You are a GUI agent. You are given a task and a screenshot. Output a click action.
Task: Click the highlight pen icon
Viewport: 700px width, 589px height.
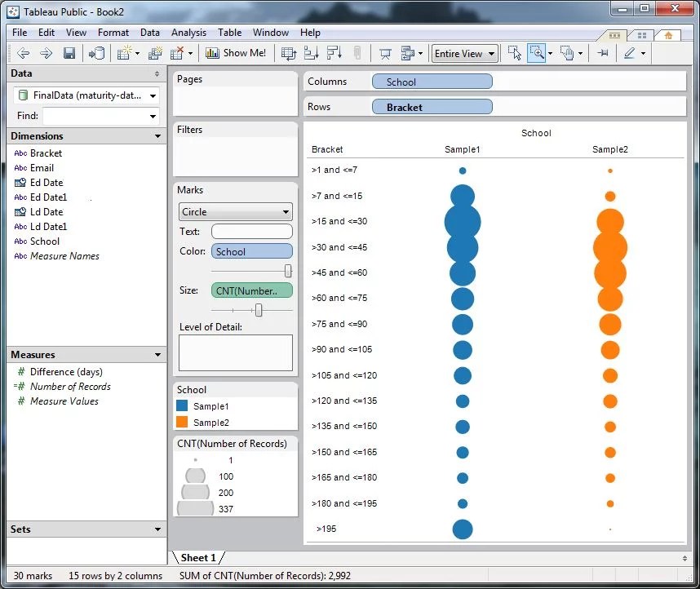click(x=630, y=53)
